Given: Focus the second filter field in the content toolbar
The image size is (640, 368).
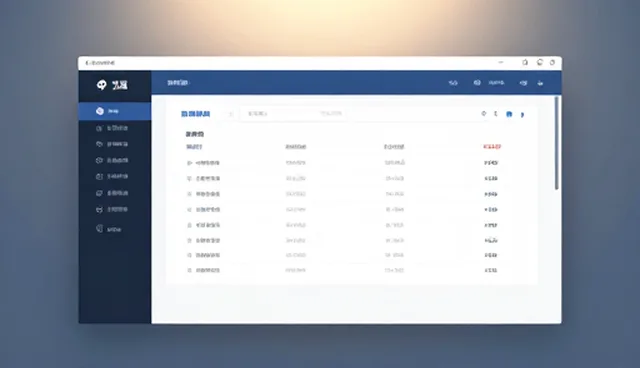Looking at the screenshot, I should tap(331, 113).
